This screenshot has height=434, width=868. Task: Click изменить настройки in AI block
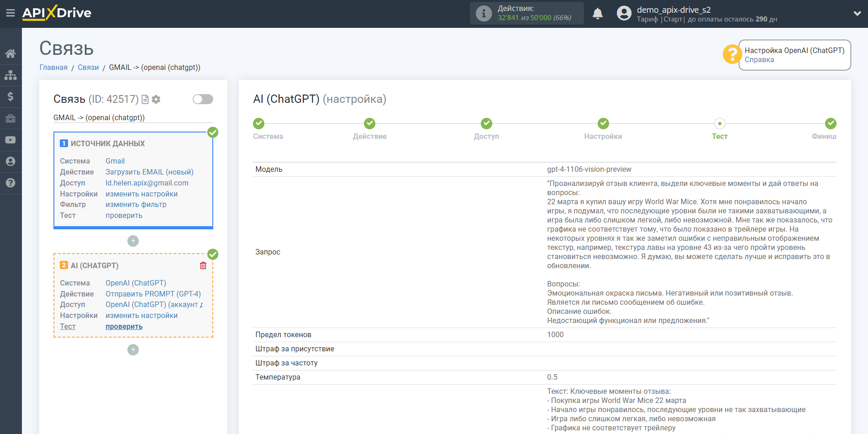click(142, 316)
